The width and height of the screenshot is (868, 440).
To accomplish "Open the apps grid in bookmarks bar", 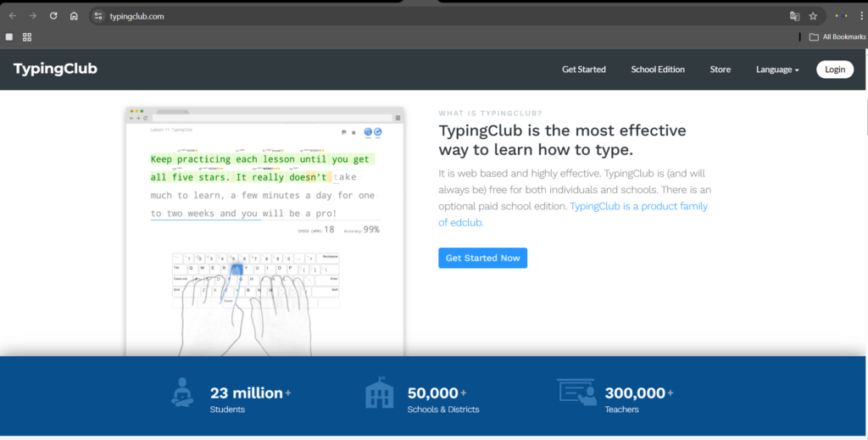I will (27, 37).
